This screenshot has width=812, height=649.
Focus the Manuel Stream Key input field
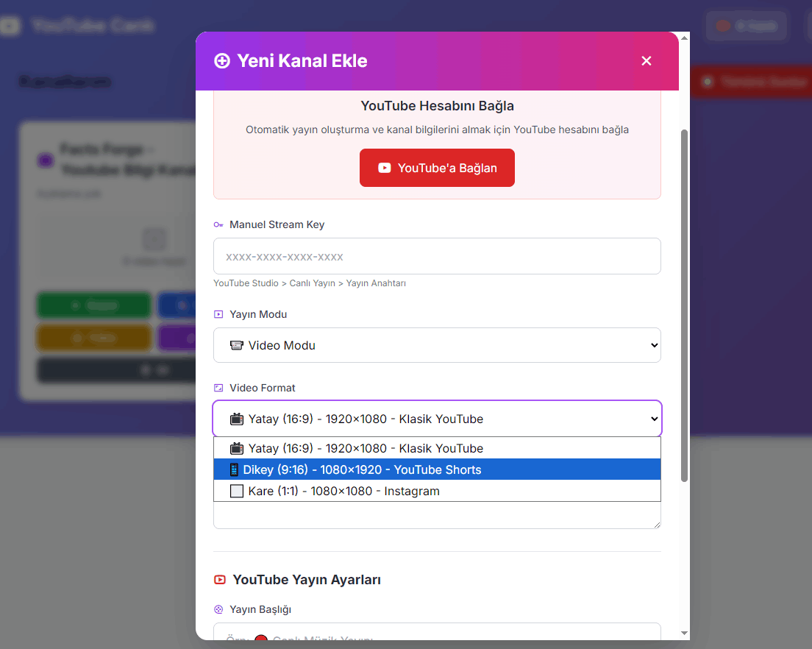point(437,256)
